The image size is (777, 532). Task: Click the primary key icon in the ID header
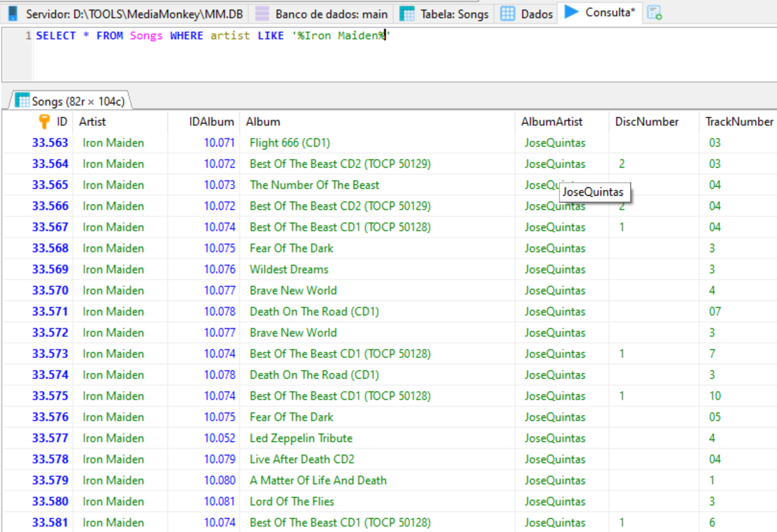click(44, 121)
